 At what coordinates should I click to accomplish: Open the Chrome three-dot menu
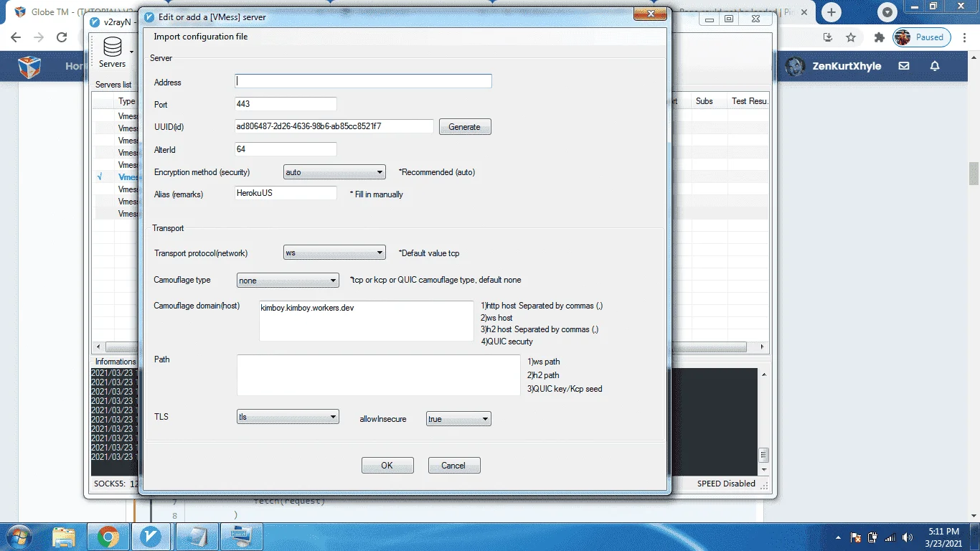click(x=966, y=37)
